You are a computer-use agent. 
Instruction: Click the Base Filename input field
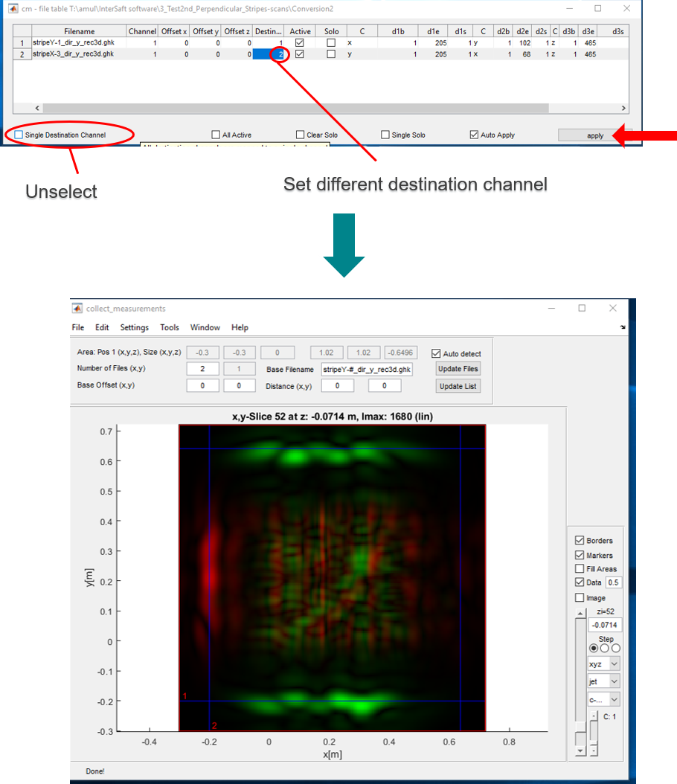coord(367,370)
